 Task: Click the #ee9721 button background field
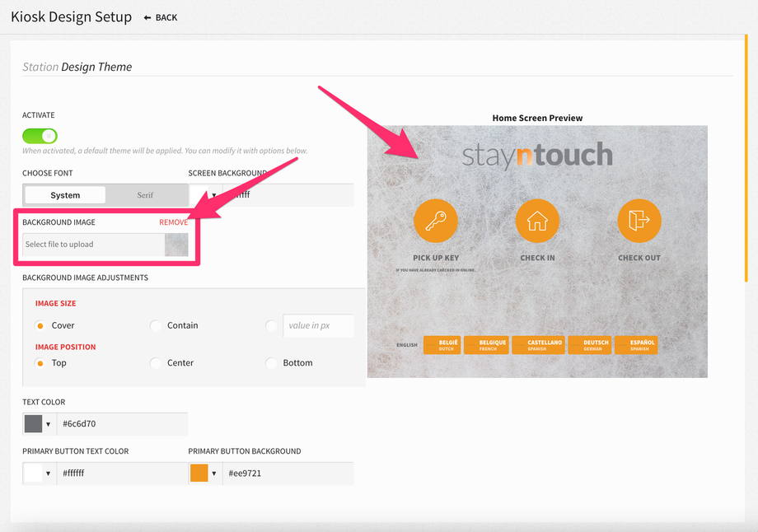pyautogui.click(x=288, y=474)
